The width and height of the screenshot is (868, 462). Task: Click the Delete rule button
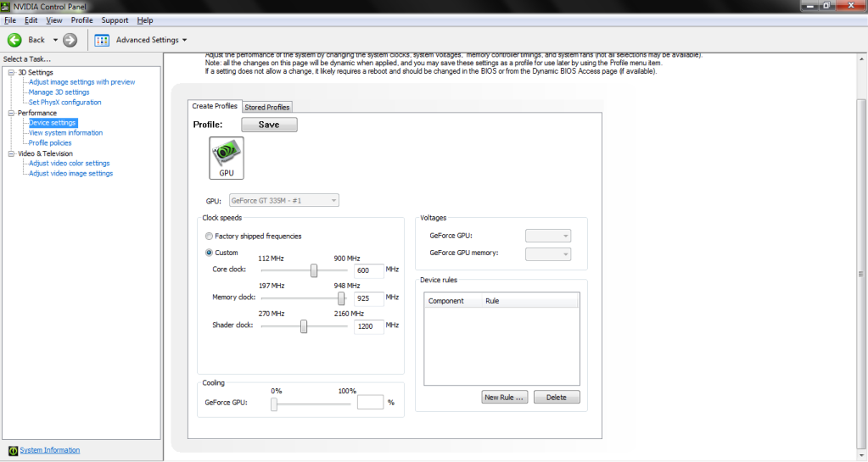[x=557, y=398]
